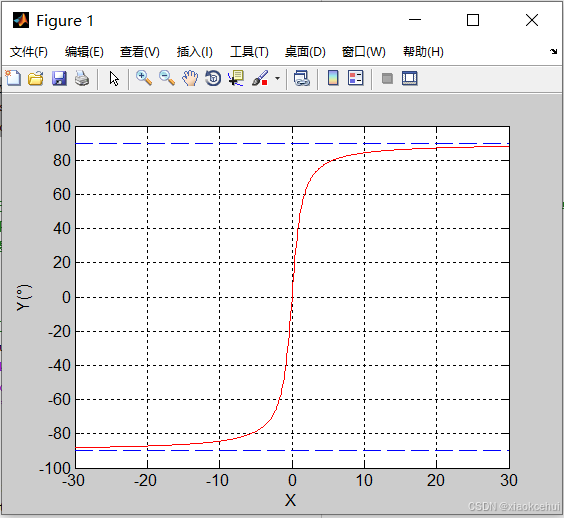Select the Edit Plot arrow tool

(114, 78)
